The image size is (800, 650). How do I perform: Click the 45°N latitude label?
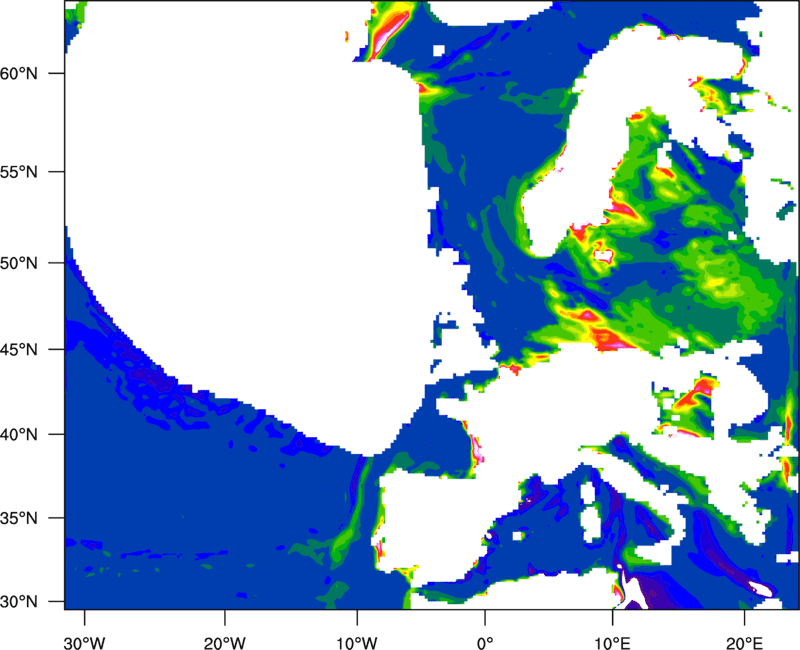tap(19, 350)
